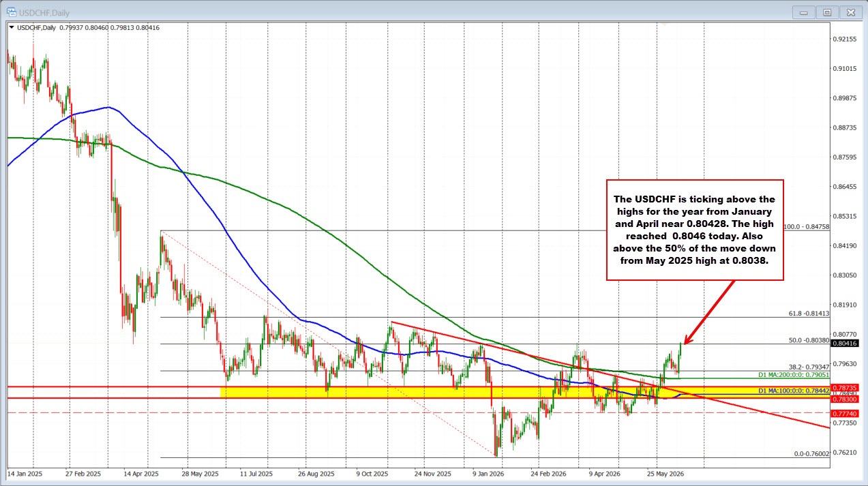The image size is (868, 486).
Task: Click the 11 Jul 2025 date label
Action: [256, 472]
